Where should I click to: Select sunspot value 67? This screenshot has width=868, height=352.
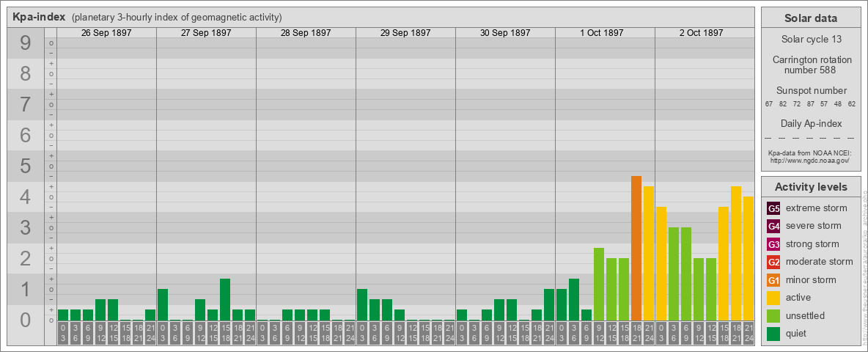coord(769,104)
